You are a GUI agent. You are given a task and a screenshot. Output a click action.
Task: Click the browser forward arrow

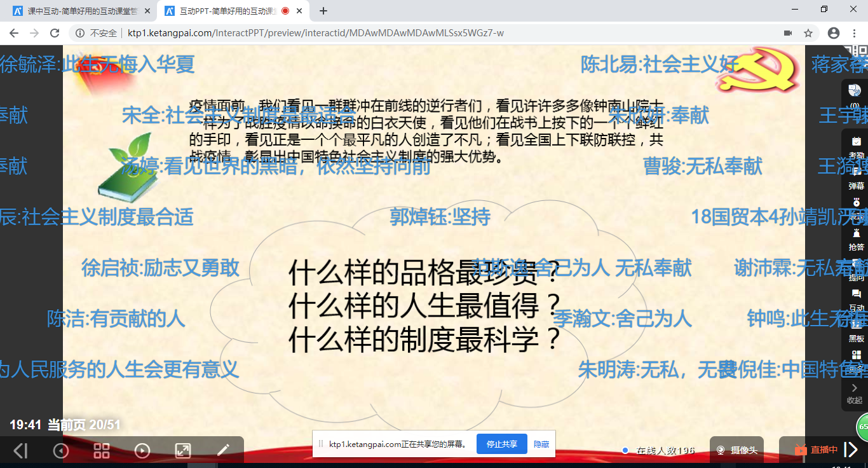pos(34,33)
